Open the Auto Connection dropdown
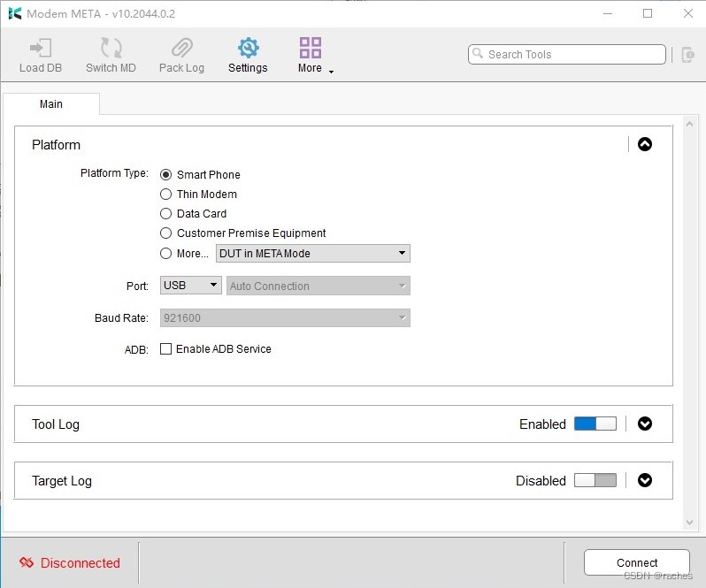 tap(318, 286)
